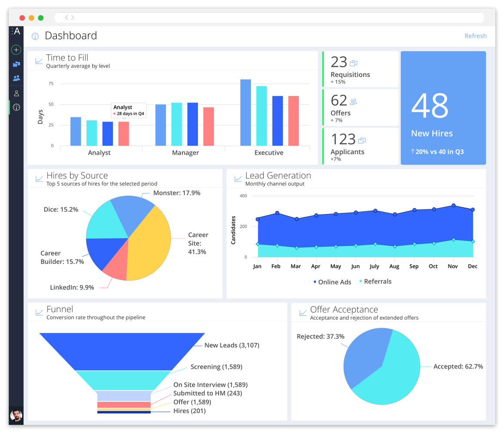Viewport: 504px width, 434px height.
Task: Open the 48 New Hires summary card
Action: click(x=443, y=108)
